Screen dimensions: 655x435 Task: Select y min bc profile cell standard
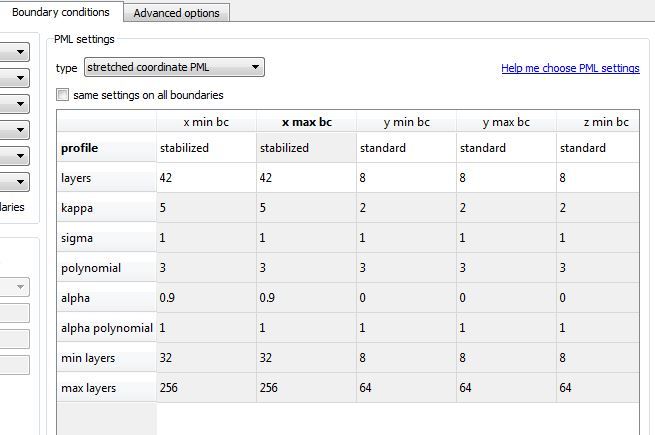coord(406,148)
